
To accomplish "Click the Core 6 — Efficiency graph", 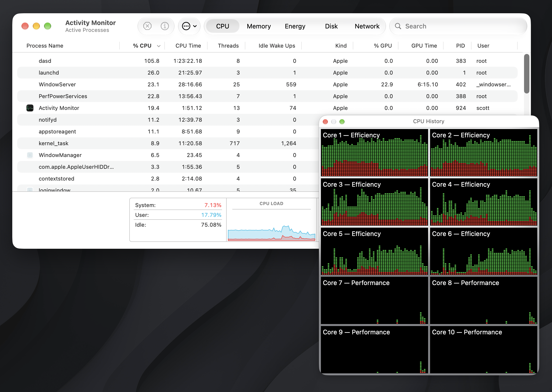I will click(484, 251).
